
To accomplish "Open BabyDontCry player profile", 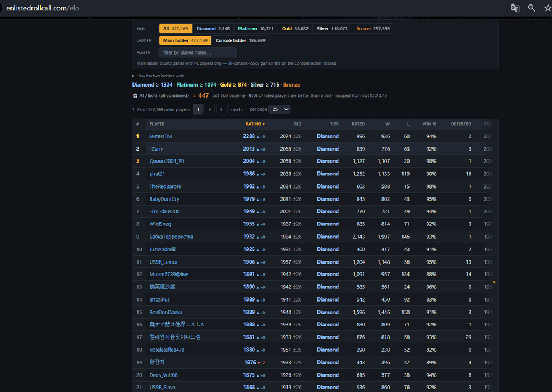I will (x=164, y=200).
